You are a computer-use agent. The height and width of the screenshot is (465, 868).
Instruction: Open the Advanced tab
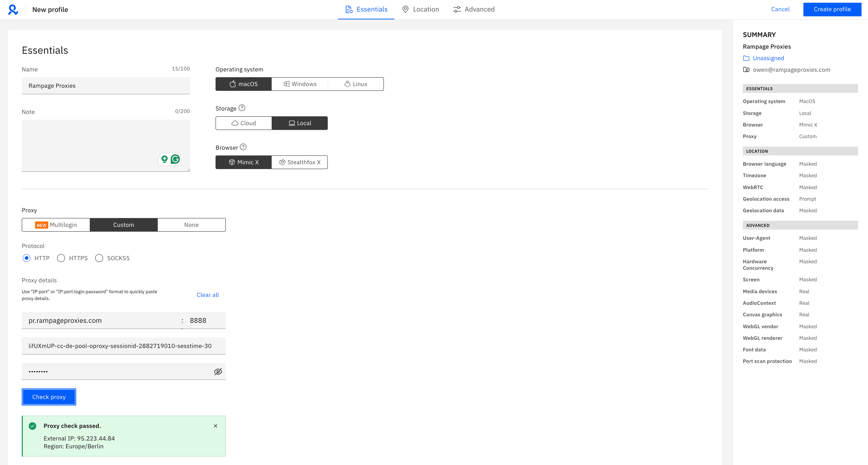(x=474, y=10)
